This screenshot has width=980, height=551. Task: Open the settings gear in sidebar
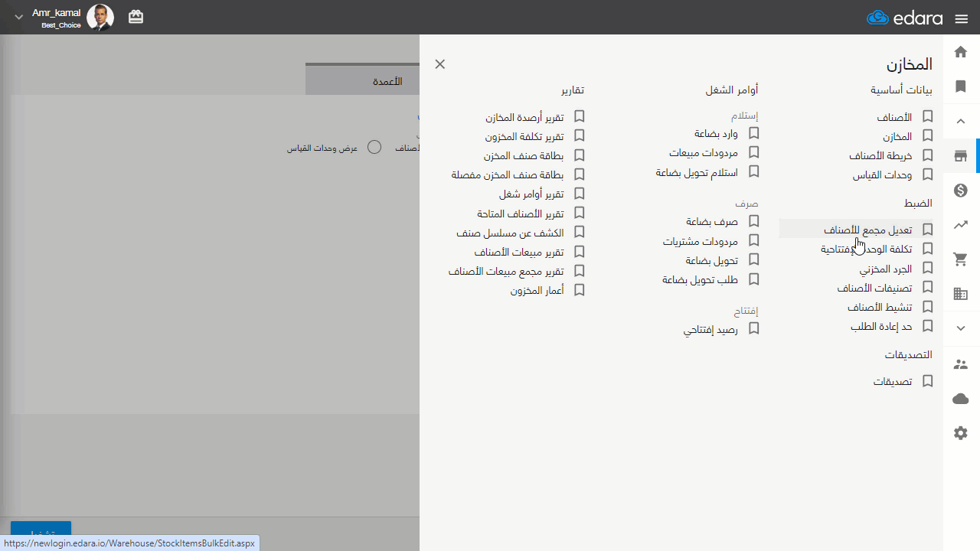[961, 433]
